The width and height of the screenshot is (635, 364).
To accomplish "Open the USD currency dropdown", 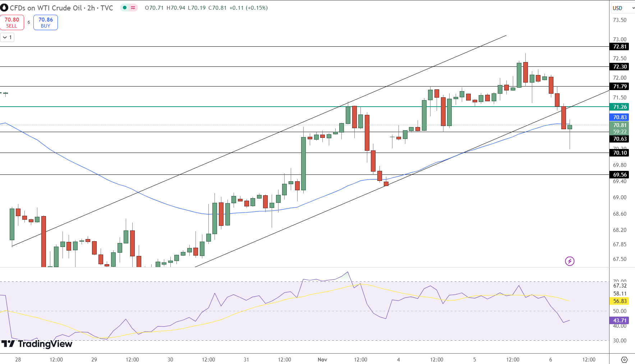I will [x=623, y=8].
